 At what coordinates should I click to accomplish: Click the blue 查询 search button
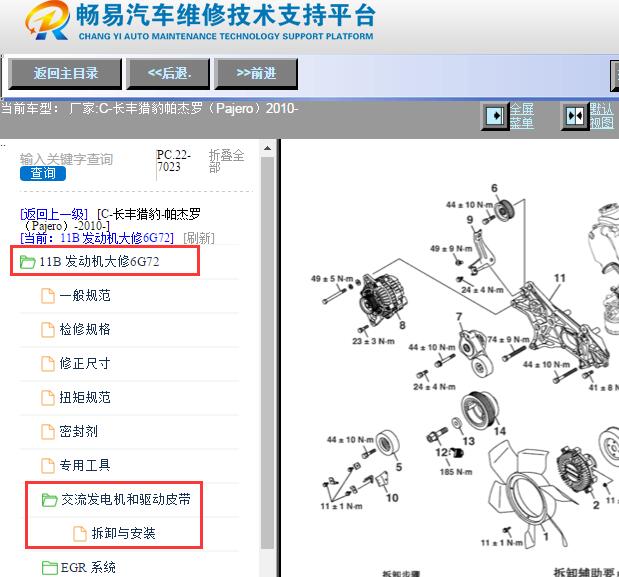pyautogui.click(x=43, y=173)
